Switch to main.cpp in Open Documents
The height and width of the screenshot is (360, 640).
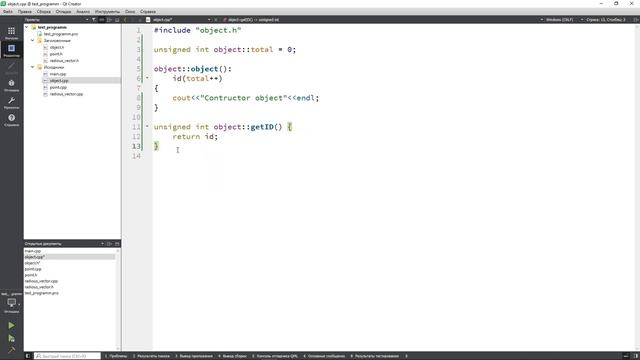33,251
